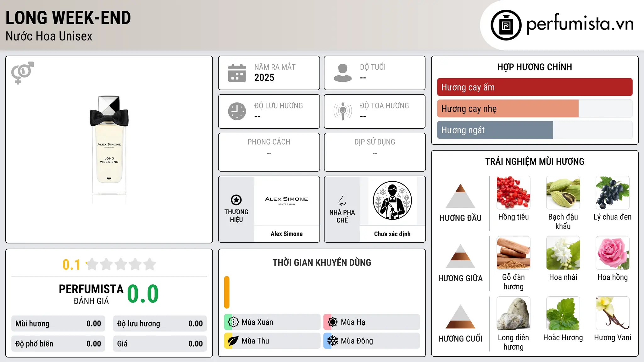The image size is (644, 362).
Task: Click the Alex Simone brand name caption
Action: (x=286, y=234)
